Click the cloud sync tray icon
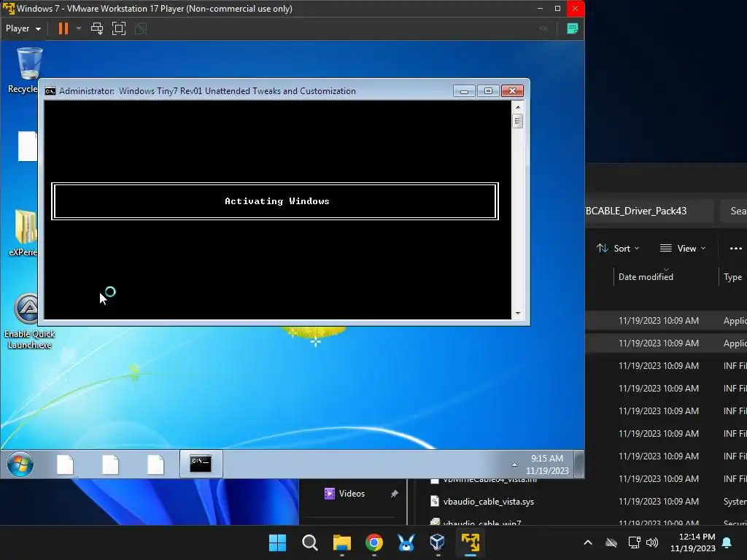Viewport: 747px width, 560px height. pyautogui.click(x=611, y=542)
